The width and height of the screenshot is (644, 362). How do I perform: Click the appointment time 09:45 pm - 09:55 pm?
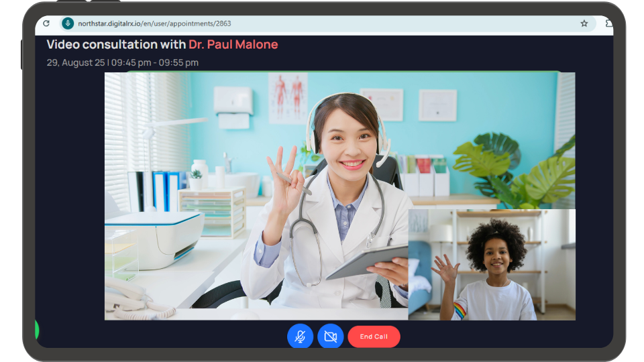click(155, 63)
